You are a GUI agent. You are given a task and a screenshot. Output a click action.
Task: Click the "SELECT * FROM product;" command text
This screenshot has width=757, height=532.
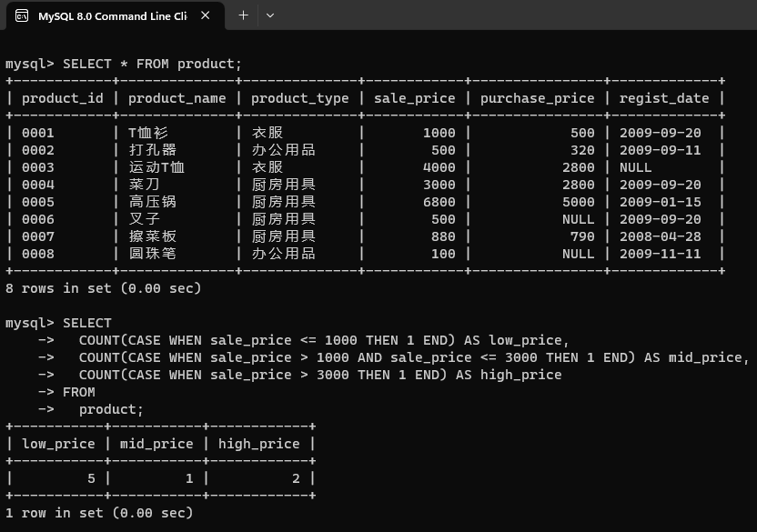(x=152, y=64)
